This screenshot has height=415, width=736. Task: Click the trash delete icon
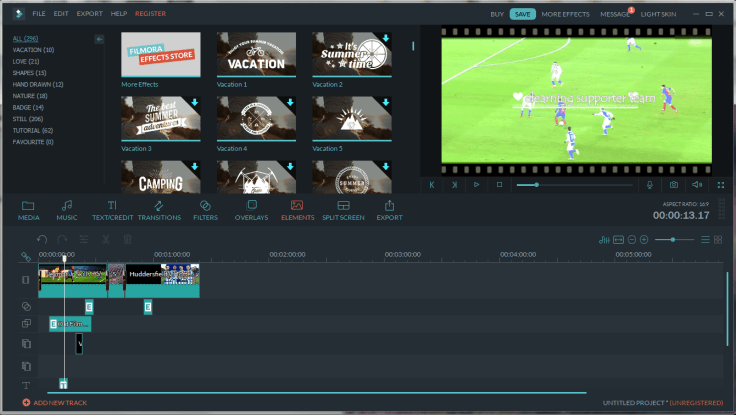tap(127, 239)
